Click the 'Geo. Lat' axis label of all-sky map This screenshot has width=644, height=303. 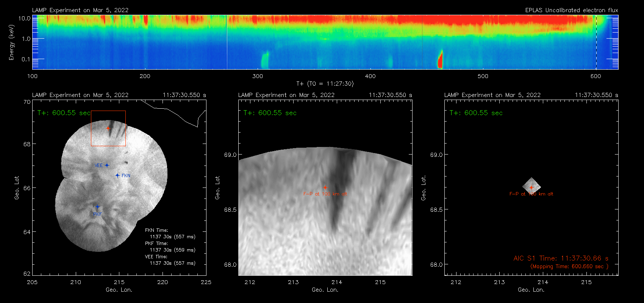[17, 188]
